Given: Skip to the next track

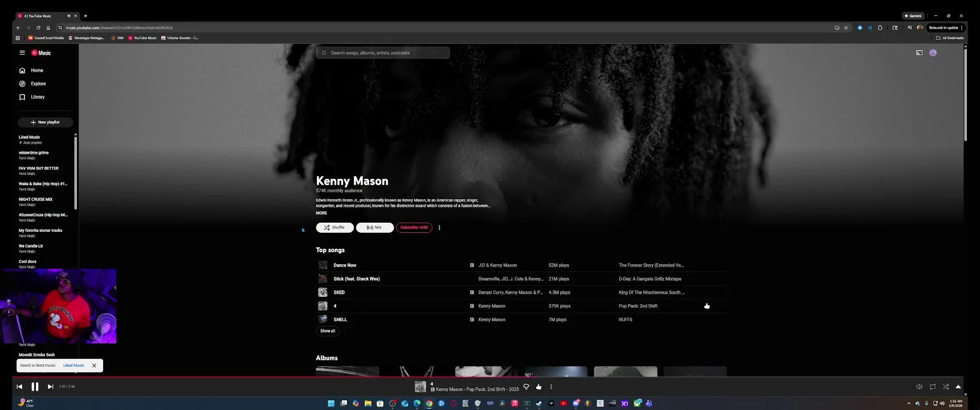Looking at the screenshot, I should [x=50, y=387].
